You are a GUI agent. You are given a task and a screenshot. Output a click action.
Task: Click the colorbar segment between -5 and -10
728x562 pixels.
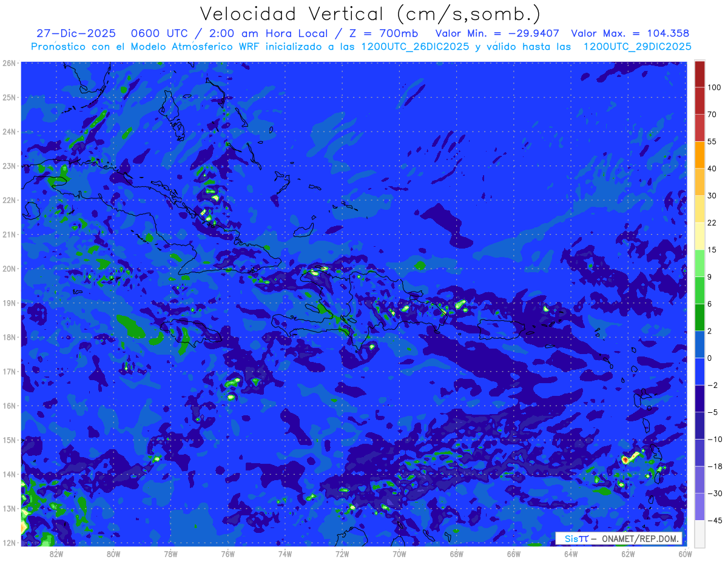pos(699,426)
